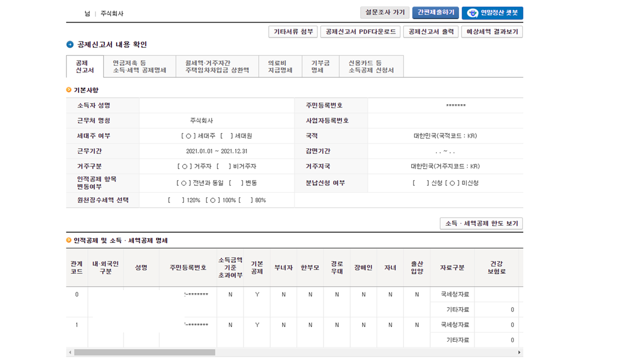
Task: Click 예상세액 결과보기 button
Action: tap(492, 32)
